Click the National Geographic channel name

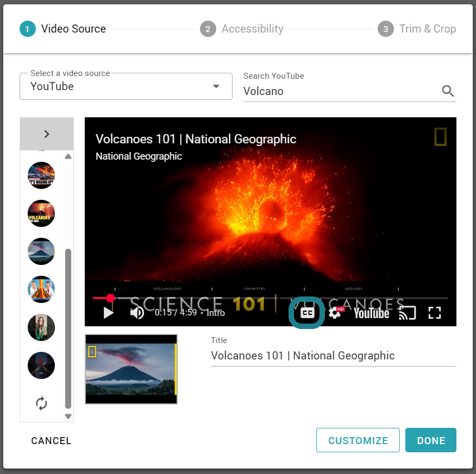tap(139, 156)
